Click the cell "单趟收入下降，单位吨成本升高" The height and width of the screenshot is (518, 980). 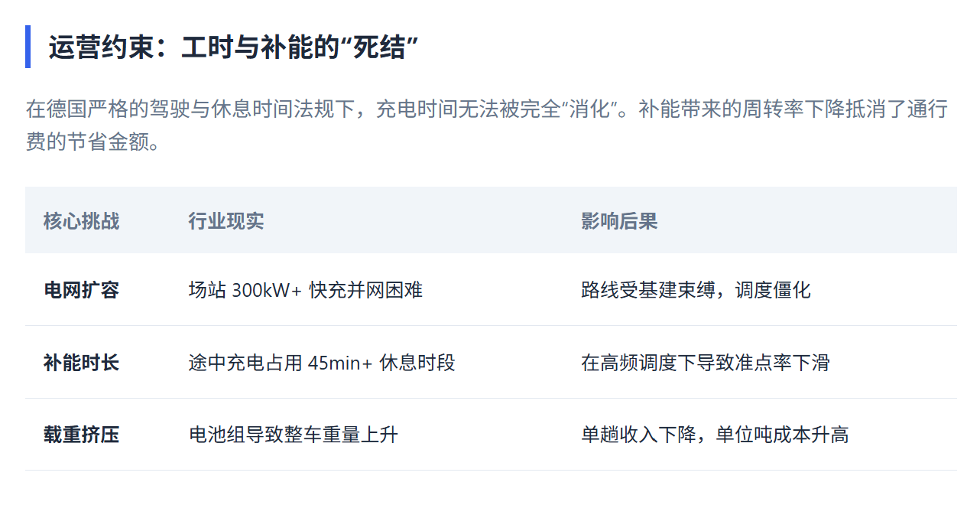pos(715,435)
